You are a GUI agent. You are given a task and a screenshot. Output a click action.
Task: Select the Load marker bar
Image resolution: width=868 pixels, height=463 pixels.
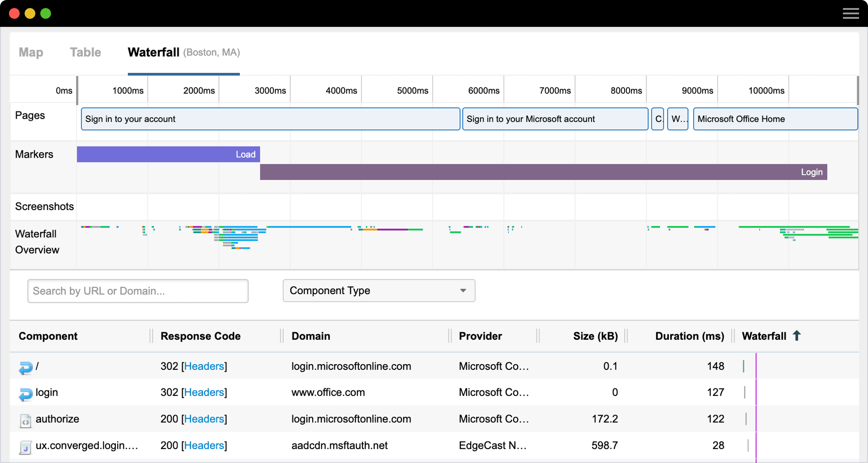tap(168, 154)
